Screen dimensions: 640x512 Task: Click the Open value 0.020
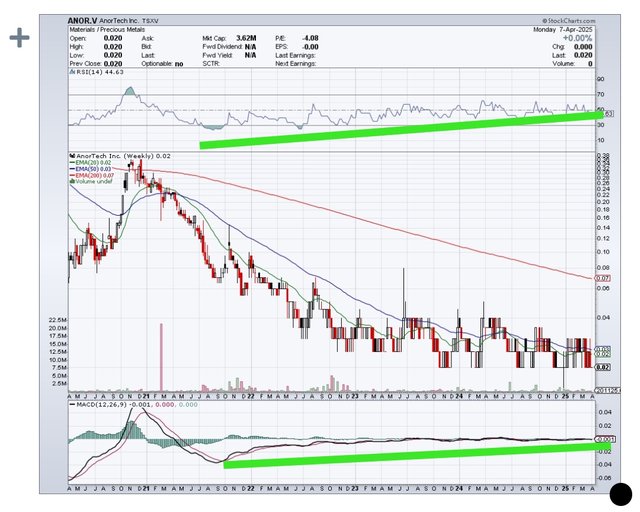click(x=113, y=38)
